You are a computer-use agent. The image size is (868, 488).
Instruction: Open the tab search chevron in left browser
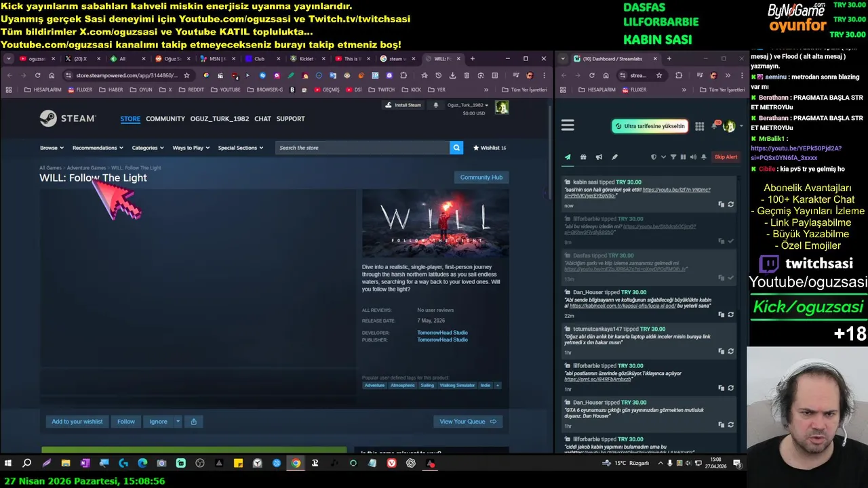point(9,59)
